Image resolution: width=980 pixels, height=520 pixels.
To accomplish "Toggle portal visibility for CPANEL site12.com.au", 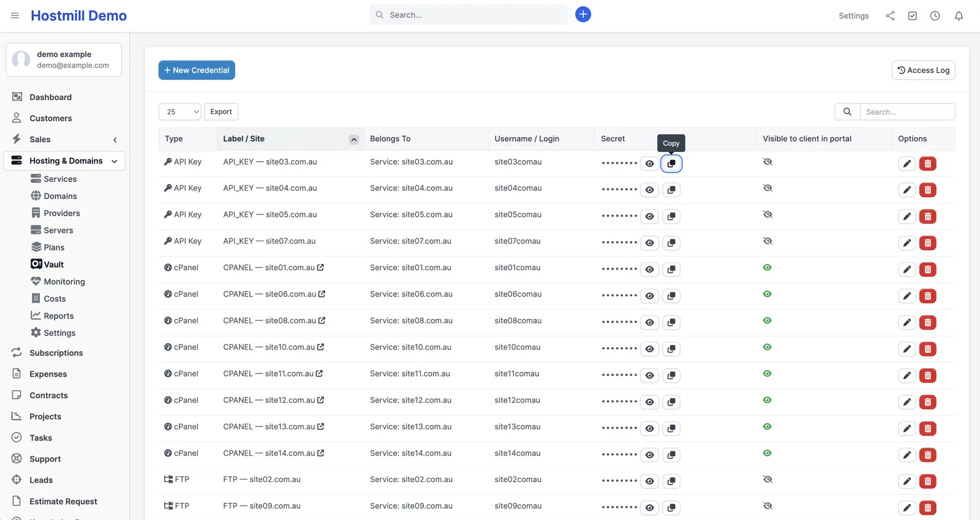I will (767, 400).
